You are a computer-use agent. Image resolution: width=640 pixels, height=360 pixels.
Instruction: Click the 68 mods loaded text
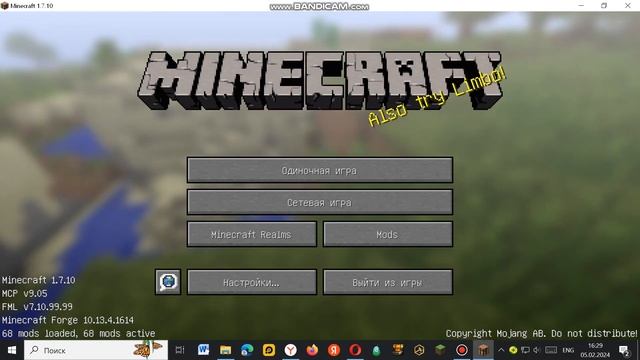click(78, 333)
